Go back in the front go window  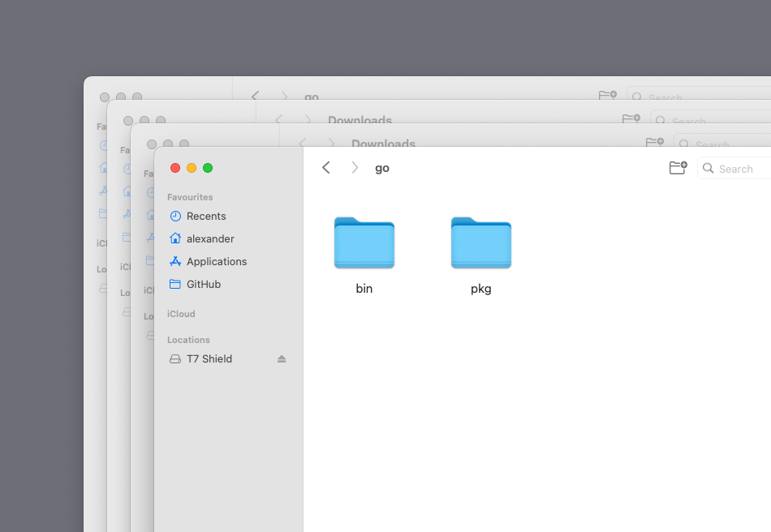pyautogui.click(x=326, y=168)
